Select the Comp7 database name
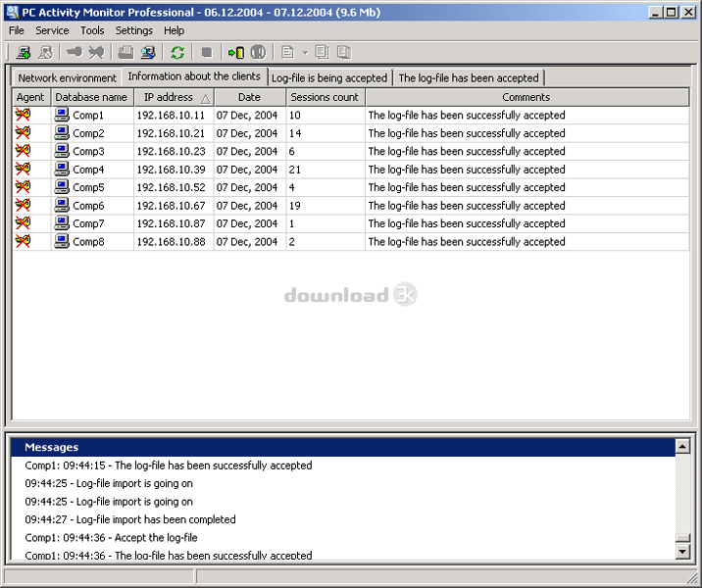This screenshot has width=702, height=588. tap(88, 223)
